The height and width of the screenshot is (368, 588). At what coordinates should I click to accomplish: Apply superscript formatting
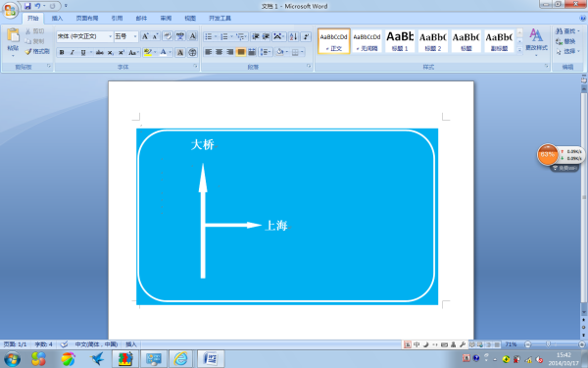pos(122,53)
